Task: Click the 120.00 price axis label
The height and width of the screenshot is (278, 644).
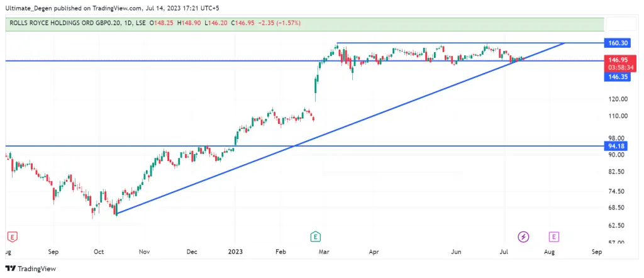Action: tap(619, 99)
